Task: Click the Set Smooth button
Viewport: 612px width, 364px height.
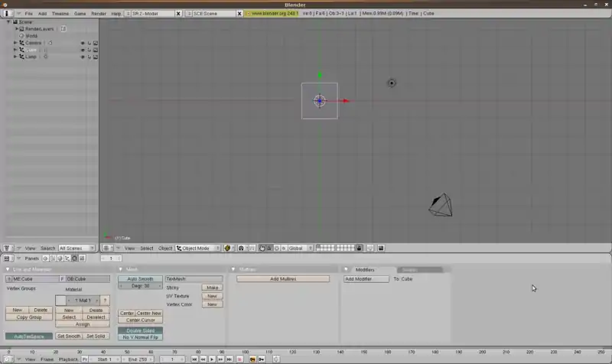Action: (x=68, y=336)
